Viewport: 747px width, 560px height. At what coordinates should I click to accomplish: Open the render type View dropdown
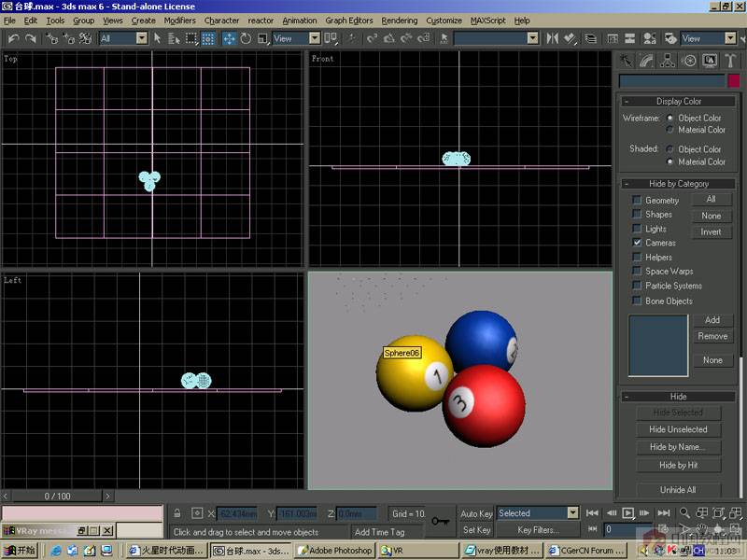click(730, 38)
